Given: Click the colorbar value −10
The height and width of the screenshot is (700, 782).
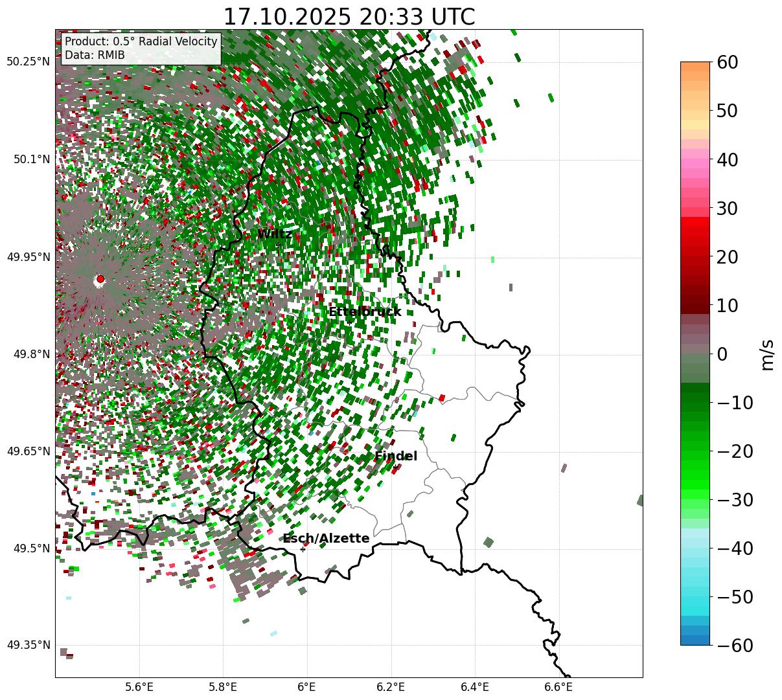Looking at the screenshot, I should coord(735,402).
